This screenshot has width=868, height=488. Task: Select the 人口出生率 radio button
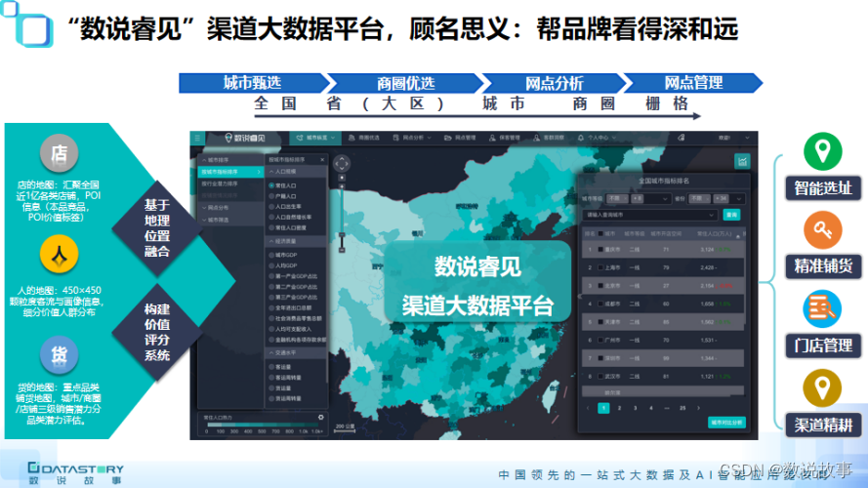point(271,206)
